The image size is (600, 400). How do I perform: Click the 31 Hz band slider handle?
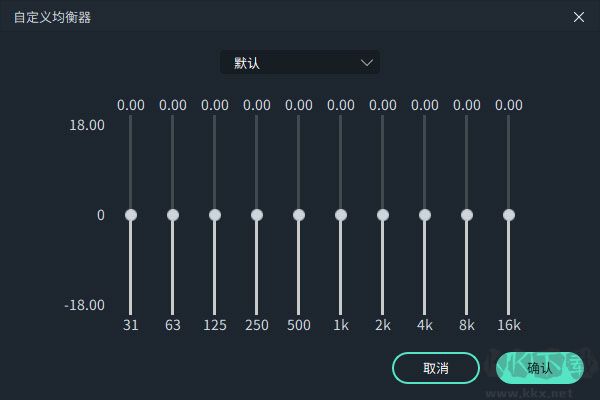131,215
